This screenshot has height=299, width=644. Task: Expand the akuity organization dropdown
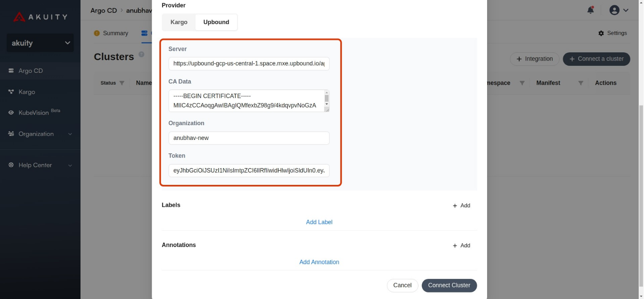[40, 43]
